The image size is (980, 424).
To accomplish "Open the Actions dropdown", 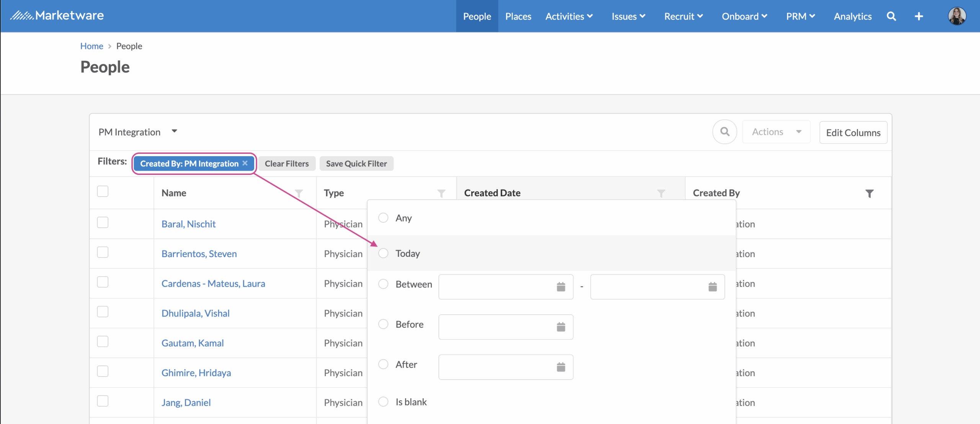I will click(x=776, y=132).
